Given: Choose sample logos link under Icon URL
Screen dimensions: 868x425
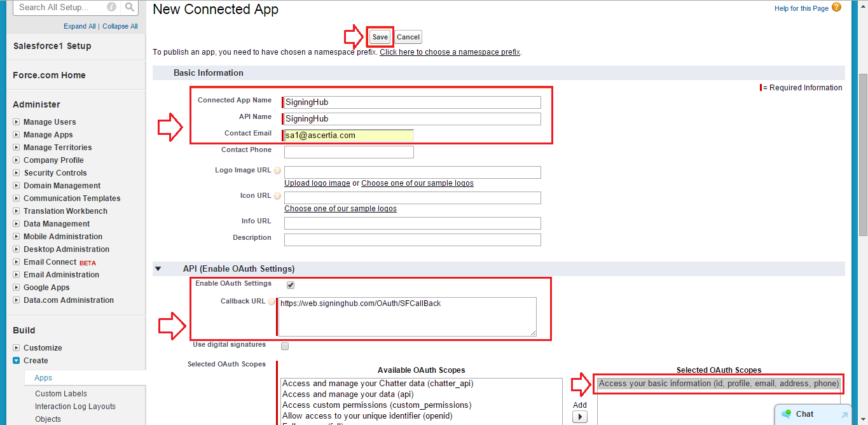Looking at the screenshot, I should [340, 209].
